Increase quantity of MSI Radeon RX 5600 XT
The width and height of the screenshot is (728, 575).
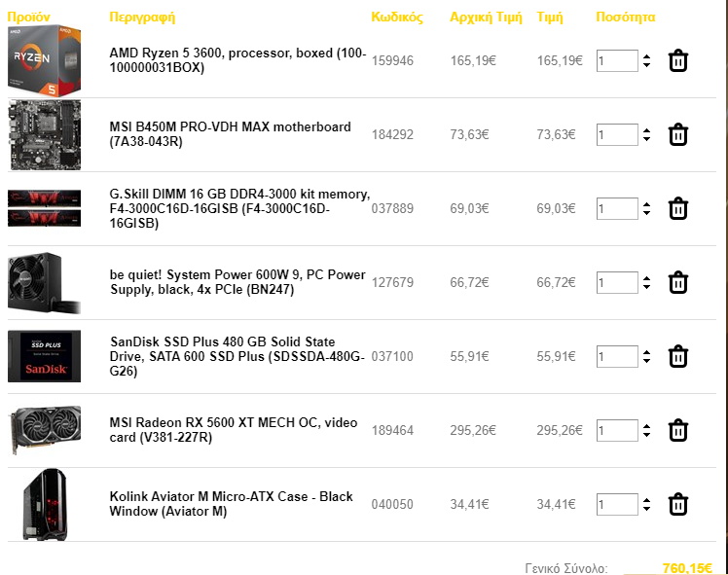[647, 426]
